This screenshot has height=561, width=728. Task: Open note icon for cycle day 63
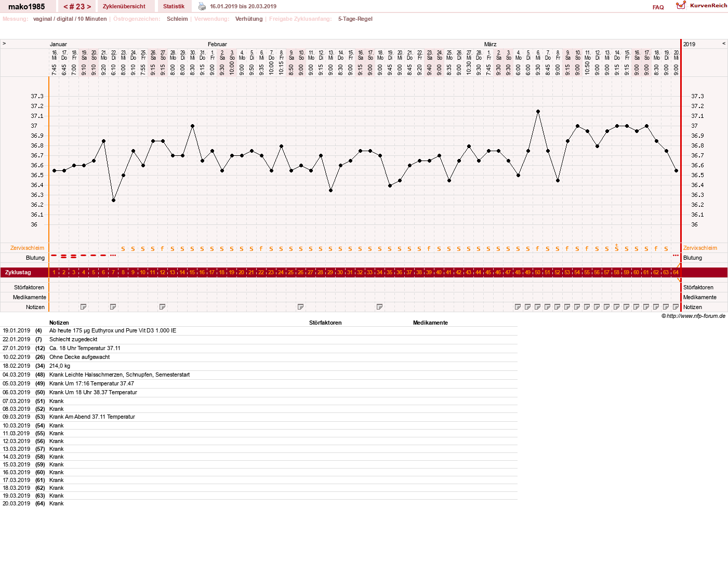666,307
